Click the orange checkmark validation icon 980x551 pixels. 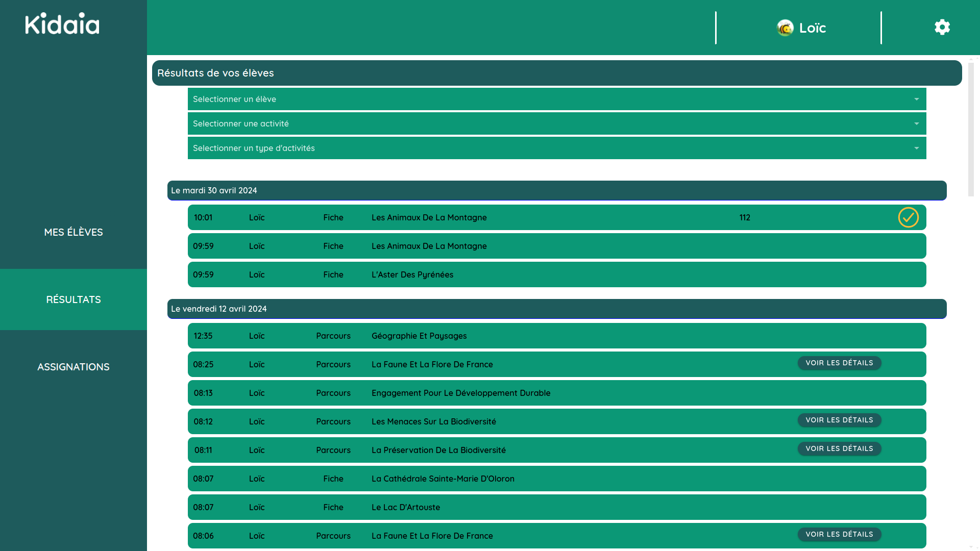click(x=908, y=217)
